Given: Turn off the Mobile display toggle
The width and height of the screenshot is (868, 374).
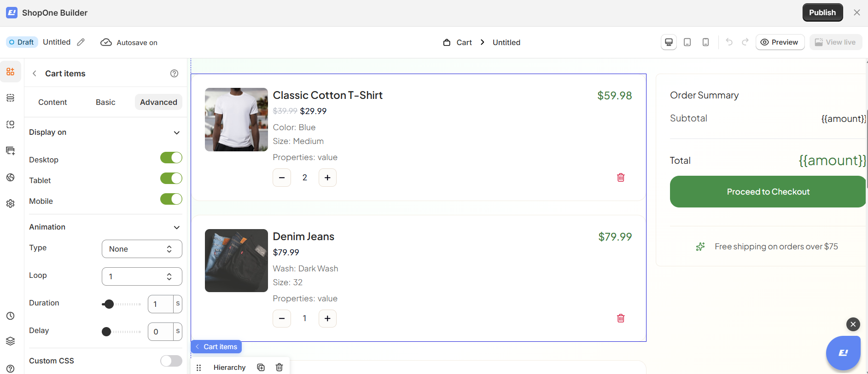Looking at the screenshot, I should tap(171, 199).
